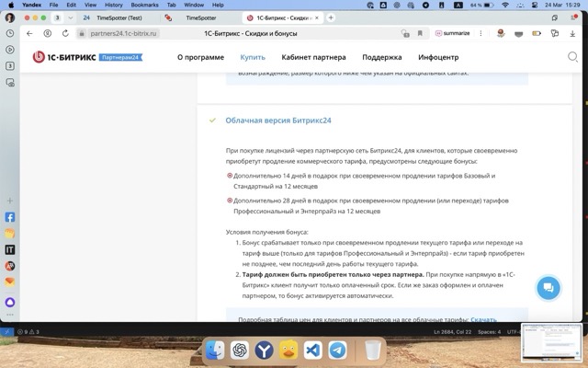The image size is (588, 368).
Task: Click the plus icon in browser sidebar
Action: [10, 200]
